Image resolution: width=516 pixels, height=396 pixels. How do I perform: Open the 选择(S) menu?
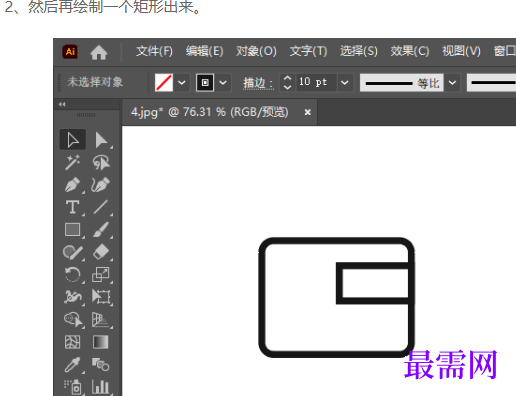(x=359, y=52)
